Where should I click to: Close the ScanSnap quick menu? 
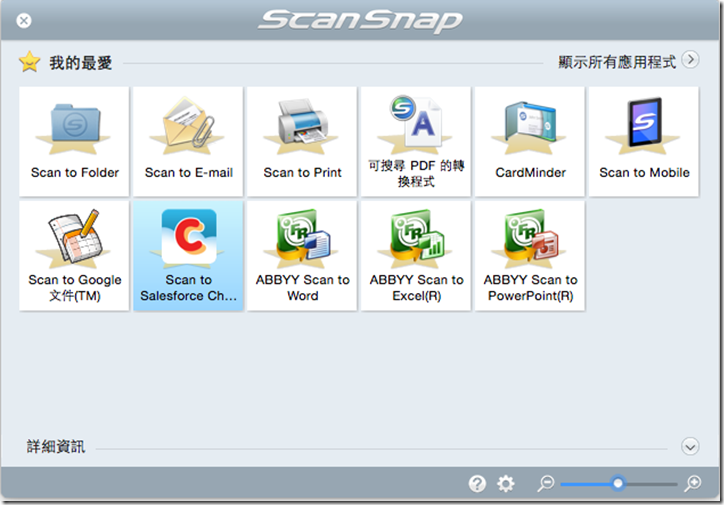point(24,20)
